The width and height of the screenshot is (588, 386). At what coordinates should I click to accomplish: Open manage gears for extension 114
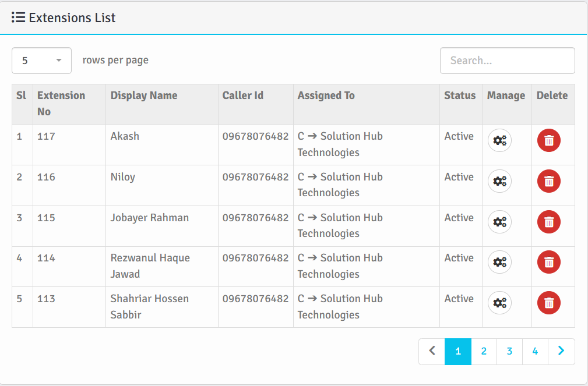(x=499, y=262)
